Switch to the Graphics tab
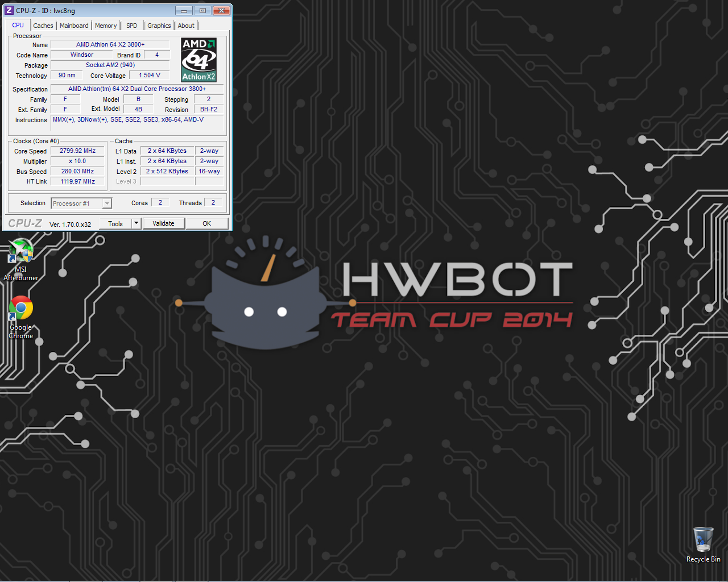The height and width of the screenshot is (582, 728). click(x=159, y=26)
